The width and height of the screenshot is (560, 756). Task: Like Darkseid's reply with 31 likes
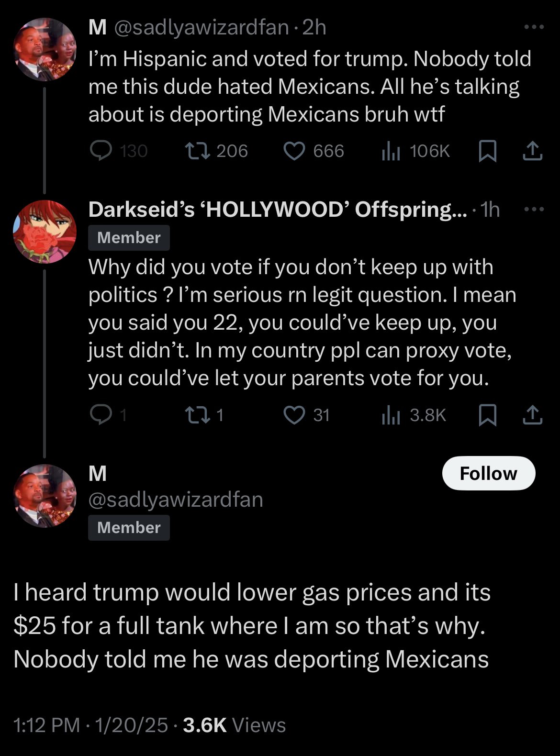pyautogui.click(x=294, y=415)
